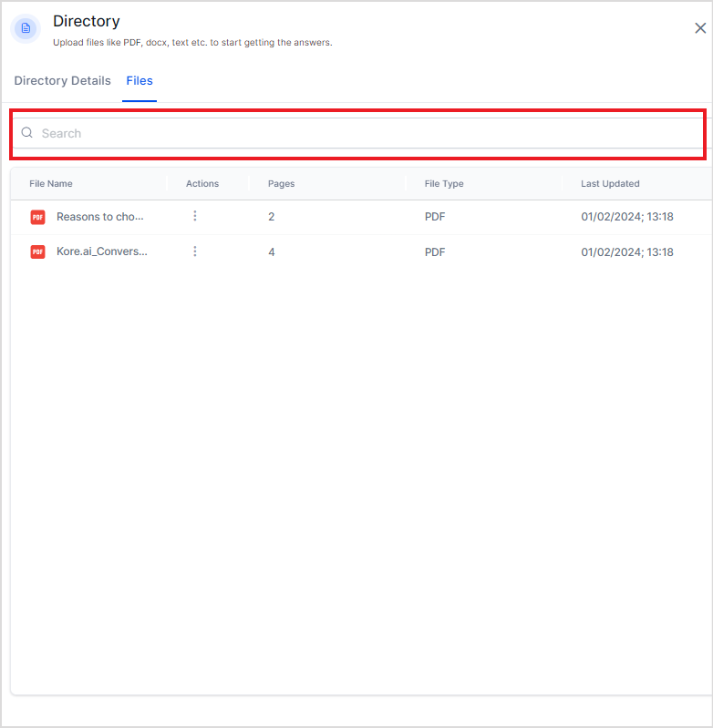Focus the Search input field
713x728 pixels.
point(365,133)
